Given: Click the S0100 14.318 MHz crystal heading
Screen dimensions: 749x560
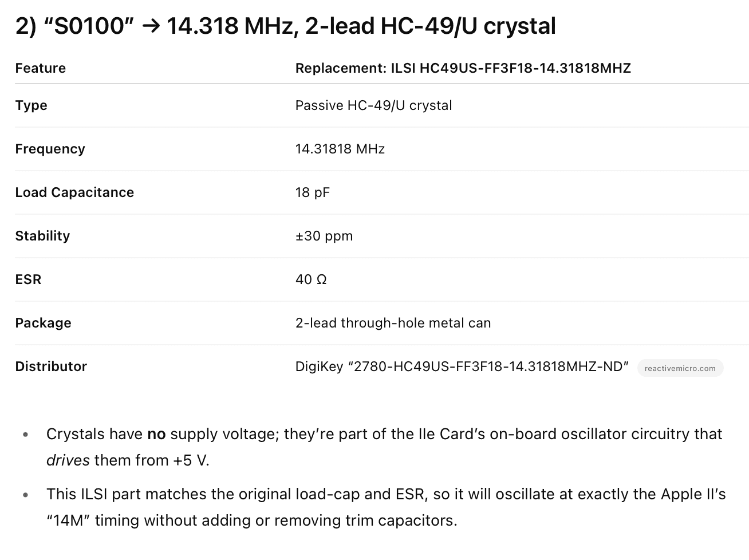Looking at the screenshot, I should (x=285, y=26).
